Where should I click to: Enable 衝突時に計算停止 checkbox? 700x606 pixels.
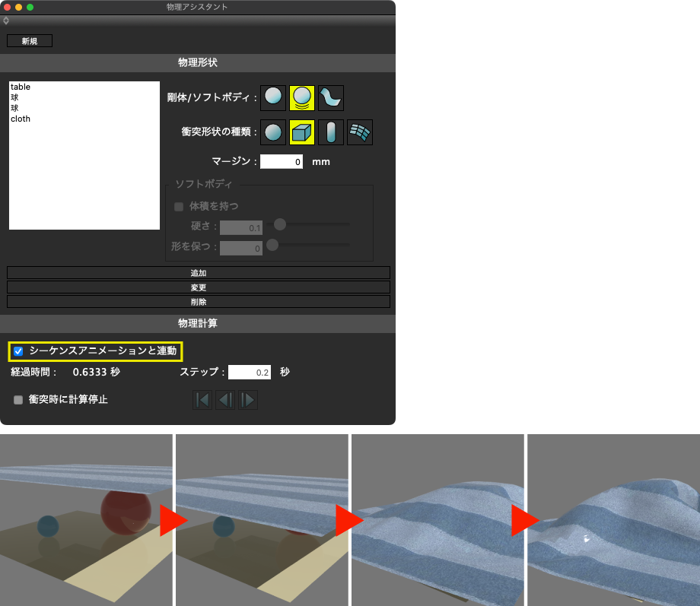[18, 400]
